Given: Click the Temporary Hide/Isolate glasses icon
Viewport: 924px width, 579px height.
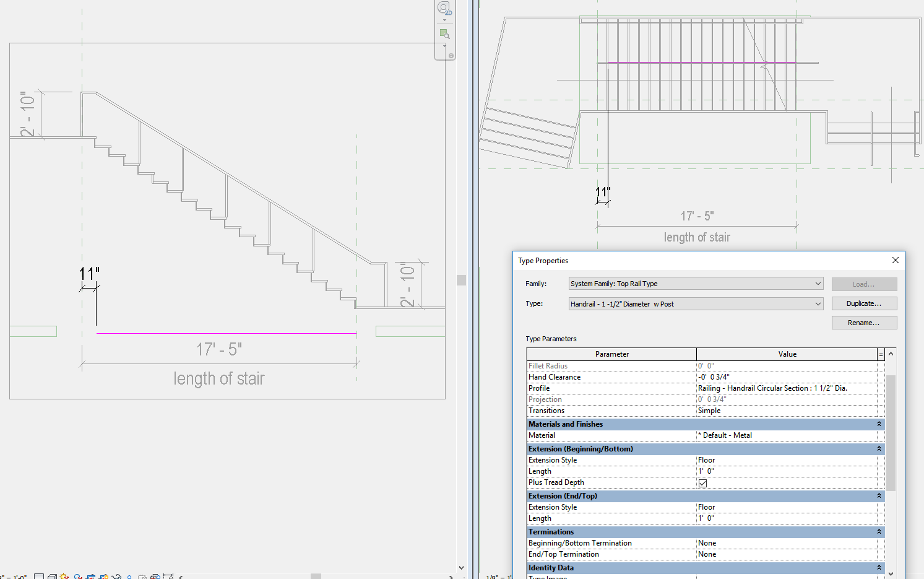Looking at the screenshot, I should 116,577.
